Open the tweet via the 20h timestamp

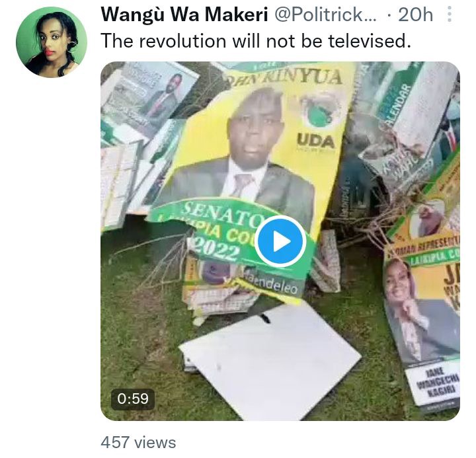pos(415,15)
